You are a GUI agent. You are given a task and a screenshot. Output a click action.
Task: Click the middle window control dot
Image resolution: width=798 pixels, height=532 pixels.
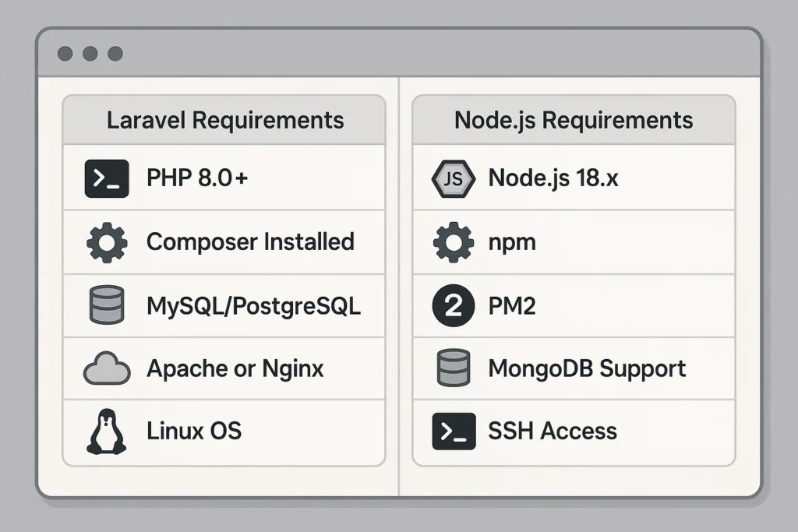90,54
